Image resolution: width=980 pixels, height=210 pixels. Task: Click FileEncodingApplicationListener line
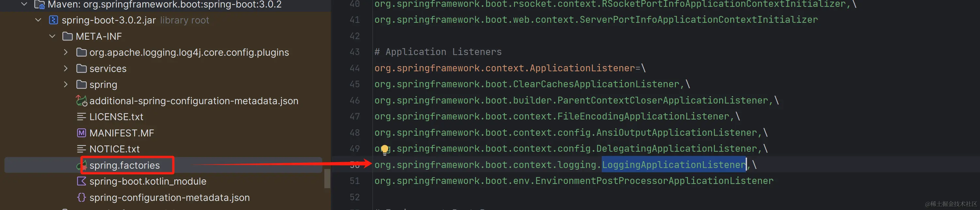pos(557,116)
